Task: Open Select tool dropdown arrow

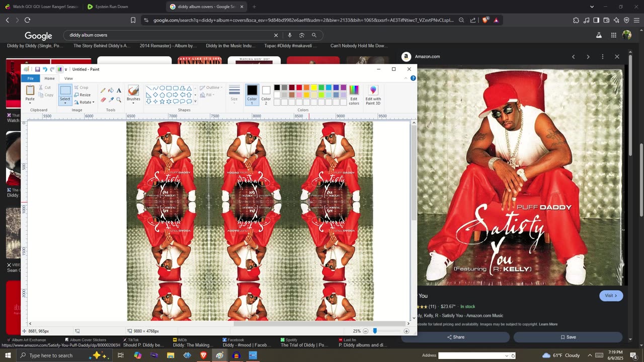Action: point(65,103)
